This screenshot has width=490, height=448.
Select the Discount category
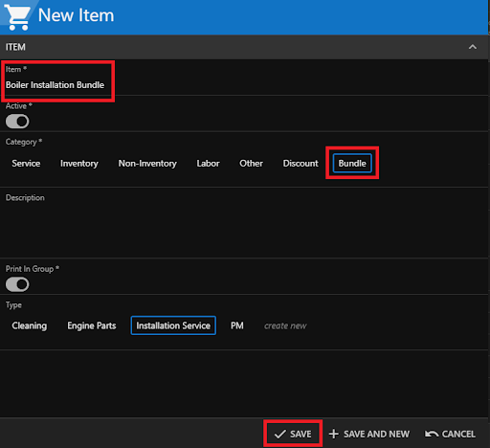[301, 164]
